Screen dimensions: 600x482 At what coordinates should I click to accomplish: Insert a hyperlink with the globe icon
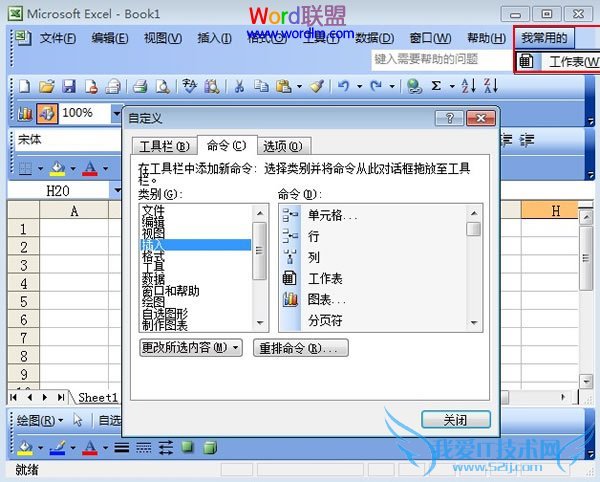414,86
